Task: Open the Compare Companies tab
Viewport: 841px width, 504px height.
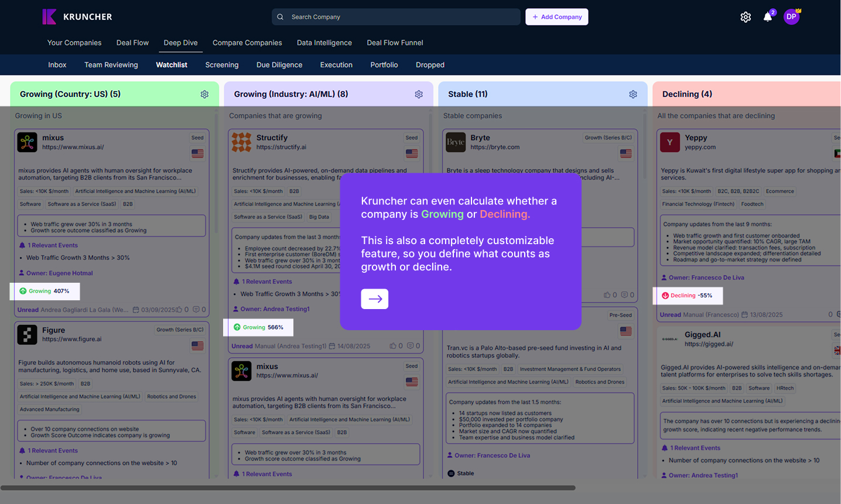Action: (247, 43)
